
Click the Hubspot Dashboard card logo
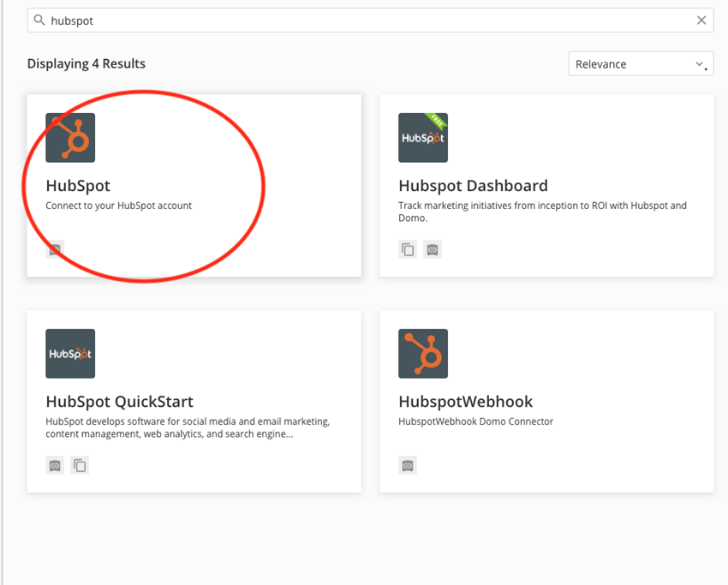click(x=423, y=137)
